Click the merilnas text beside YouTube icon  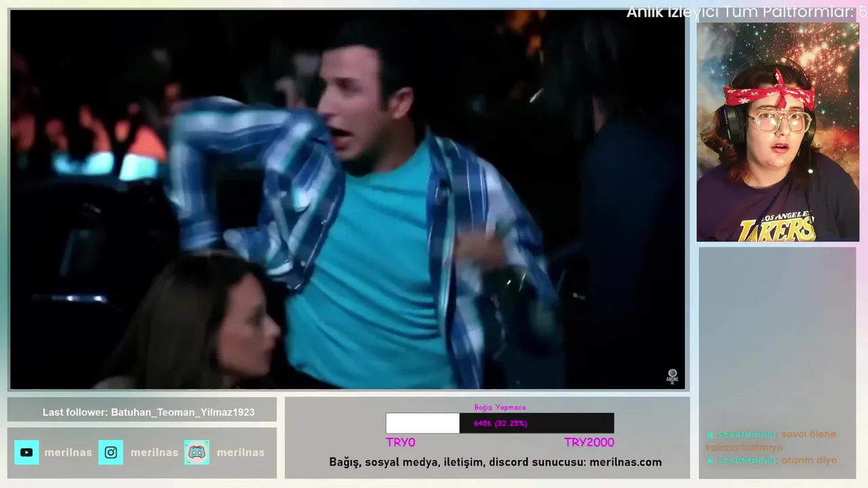pyautogui.click(x=68, y=452)
